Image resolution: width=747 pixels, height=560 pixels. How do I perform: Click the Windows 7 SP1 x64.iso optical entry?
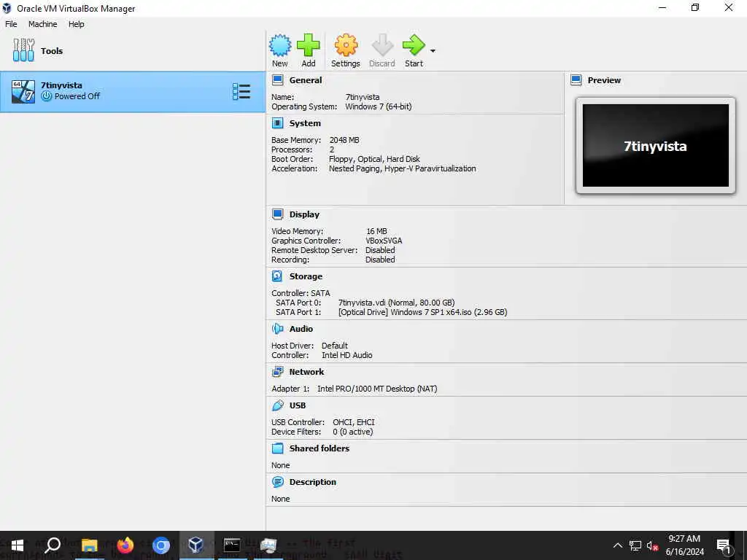click(422, 312)
